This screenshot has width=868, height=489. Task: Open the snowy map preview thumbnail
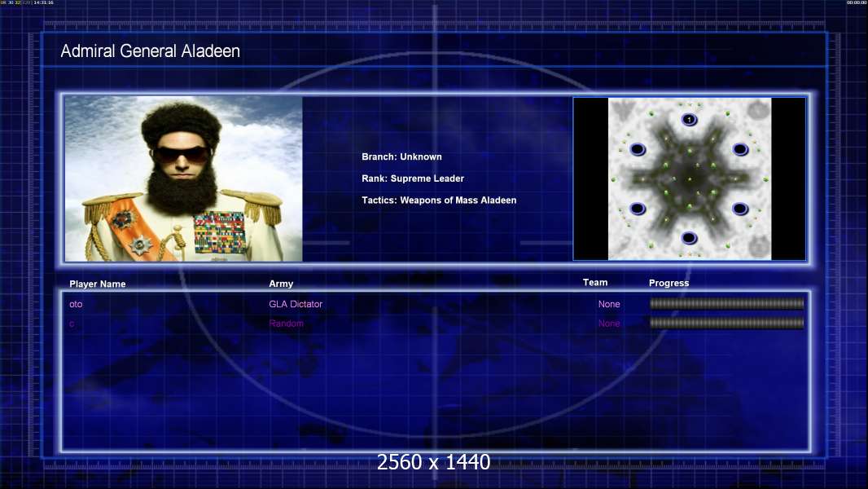(x=689, y=178)
